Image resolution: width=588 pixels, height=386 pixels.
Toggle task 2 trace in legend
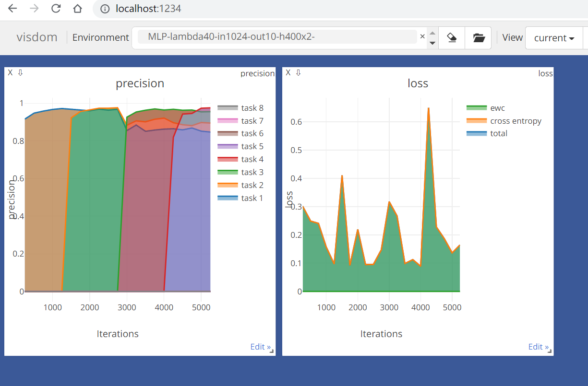point(240,185)
